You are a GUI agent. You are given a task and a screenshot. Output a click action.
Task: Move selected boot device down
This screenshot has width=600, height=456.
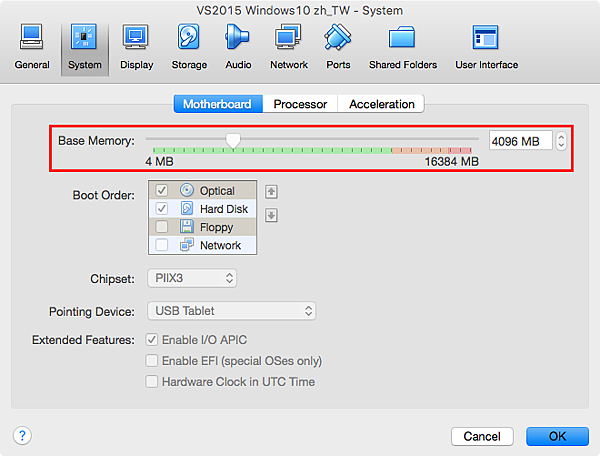271,215
